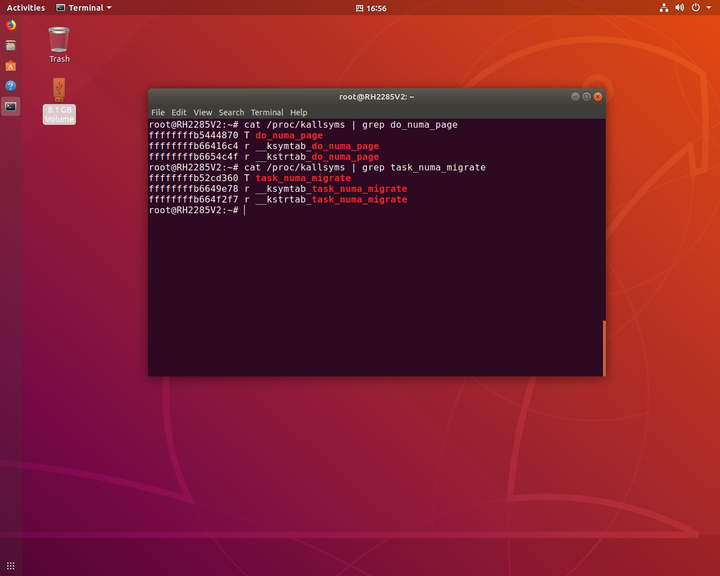This screenshot has height=576, width=720.
Task: Click the address ffffffffb5444870
Action: click(x=193, y=136)
